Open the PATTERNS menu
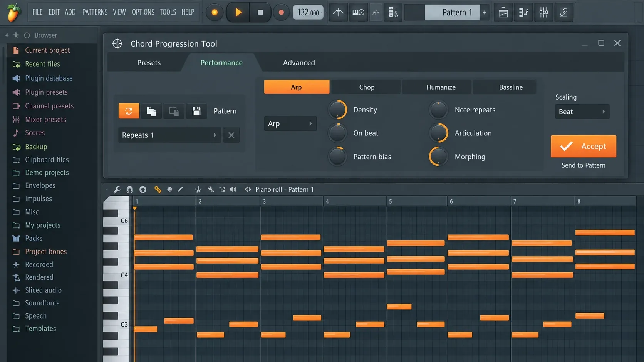Image resolution: width=644 pixels, height=362 pixels. coord(95,12)
